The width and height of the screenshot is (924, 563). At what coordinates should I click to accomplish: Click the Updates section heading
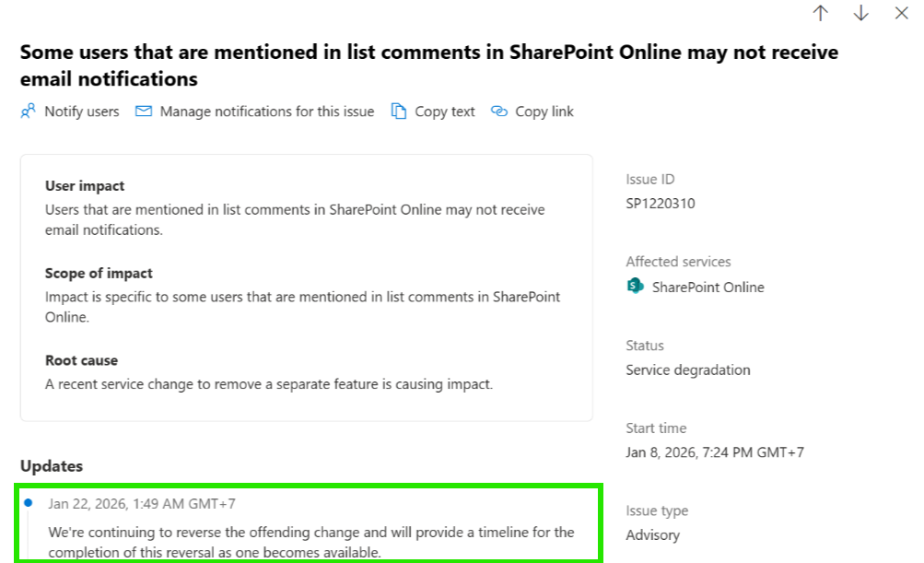tap(52, 465)
